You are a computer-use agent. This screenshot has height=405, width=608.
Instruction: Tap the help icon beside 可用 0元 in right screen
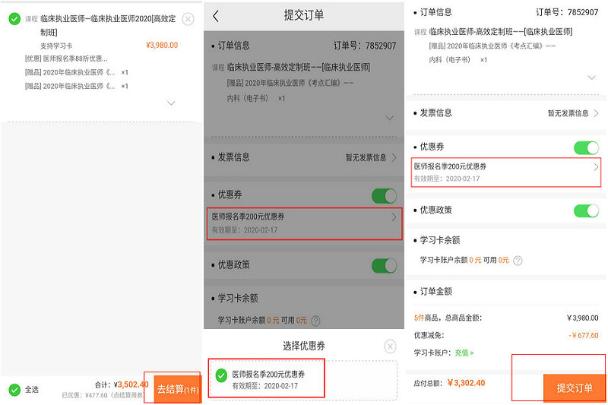click(x=517, y=259)
